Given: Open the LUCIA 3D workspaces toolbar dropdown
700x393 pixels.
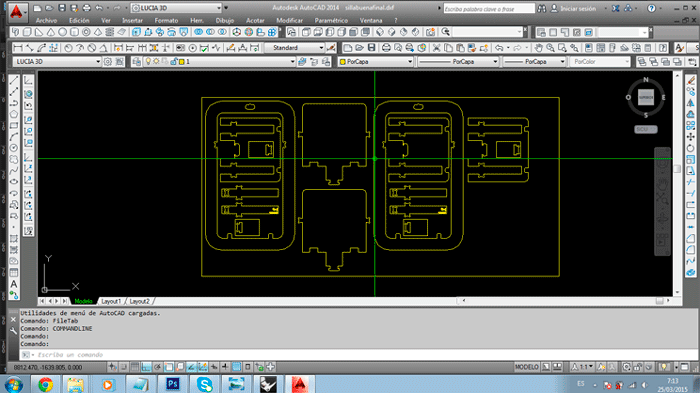Looking at the screenshot, I should coord(57,62).
